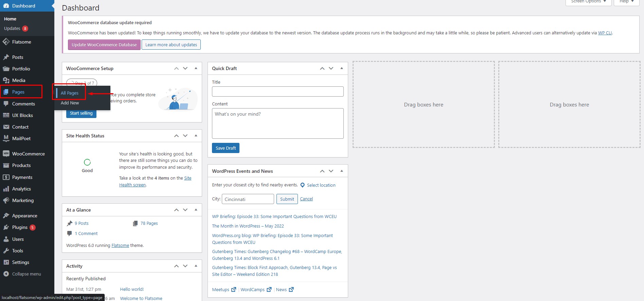Image resolution: width=644 pixels, height=301 pixels.
Task: Move WooCommerce Setup box down
Action: pyautogui.click(x=185, y=68)
